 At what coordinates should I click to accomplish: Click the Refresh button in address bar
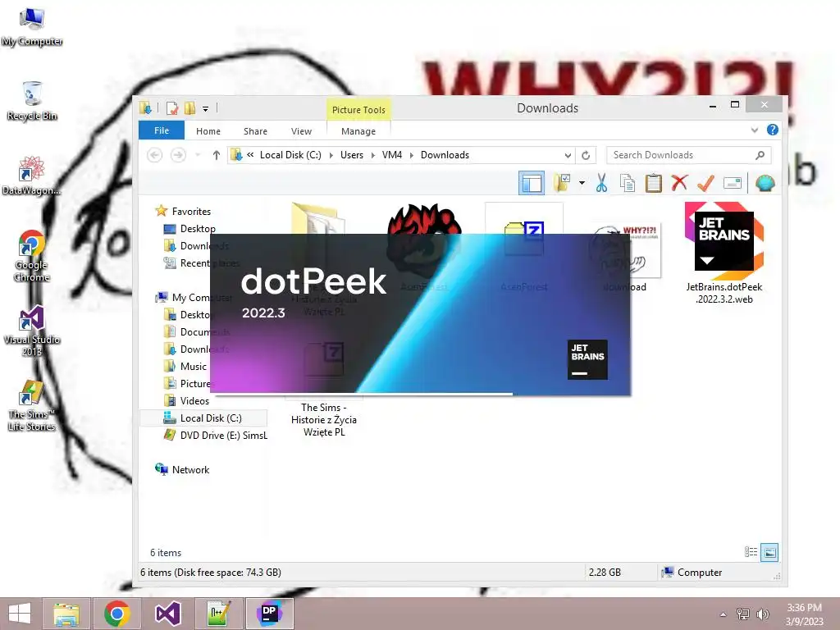tap(586, 155)
